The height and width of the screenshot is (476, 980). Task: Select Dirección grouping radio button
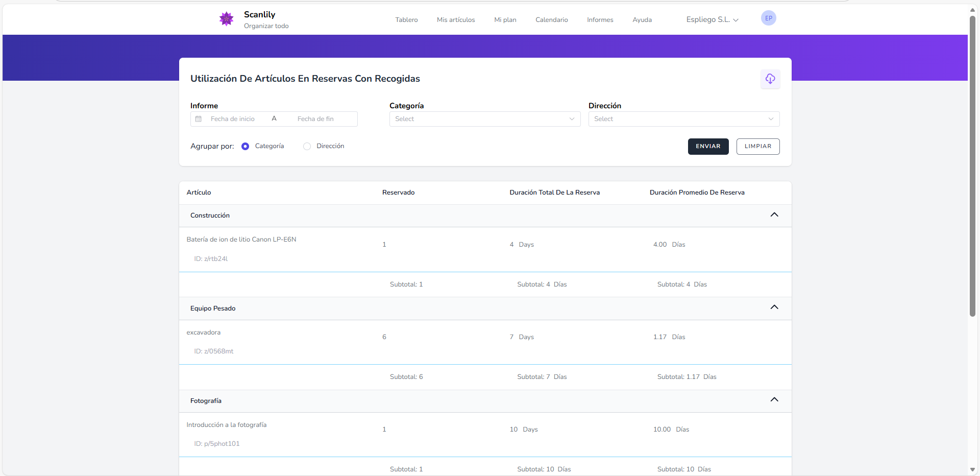[x=307, y=147]
